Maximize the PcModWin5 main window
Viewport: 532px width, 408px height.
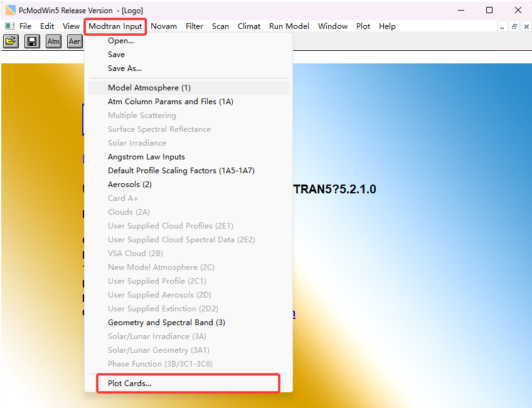[x=489, y=10]
